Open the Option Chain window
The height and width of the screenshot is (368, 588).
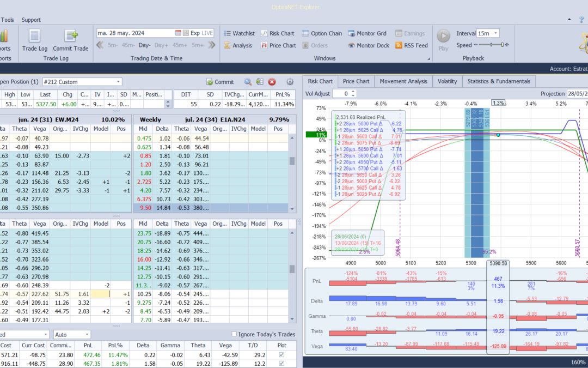(x=322, y=33)
